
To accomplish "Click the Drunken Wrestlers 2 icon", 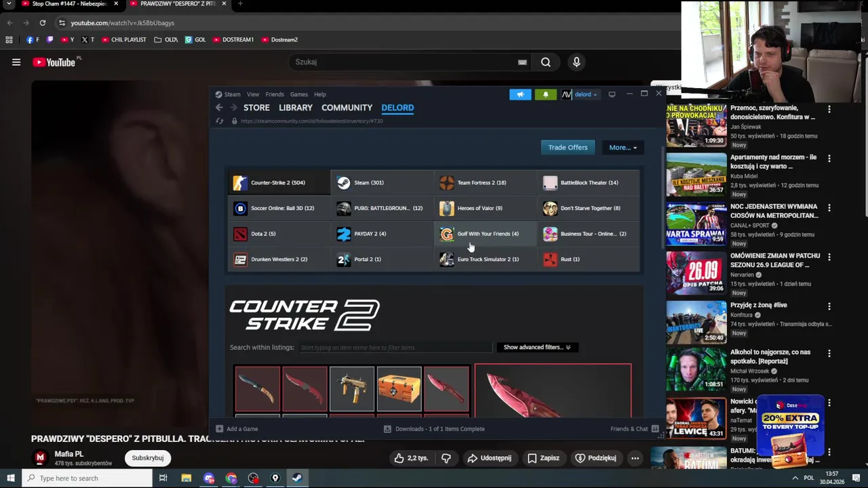I will coord(240,259).
